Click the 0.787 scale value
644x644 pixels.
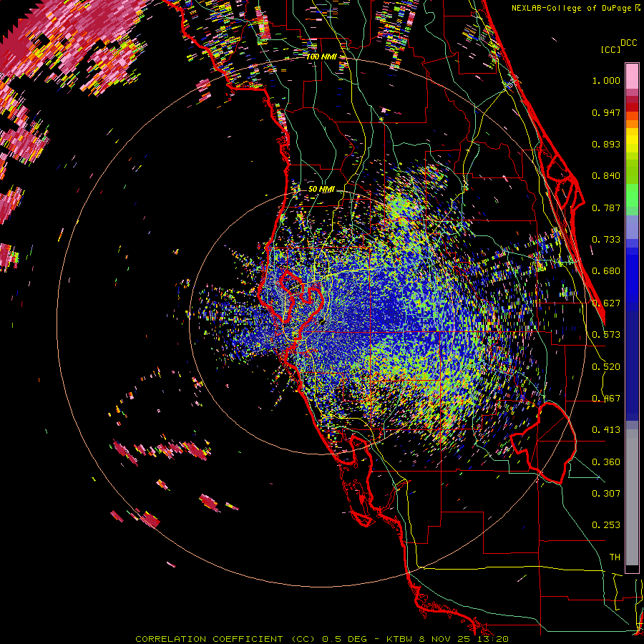[606, 208]
